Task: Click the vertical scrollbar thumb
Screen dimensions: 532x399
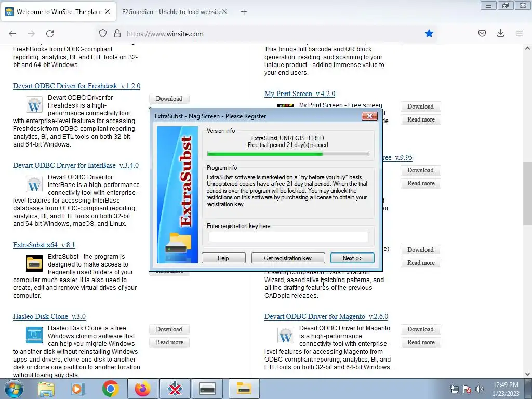Action: click(x=528, y=194)
